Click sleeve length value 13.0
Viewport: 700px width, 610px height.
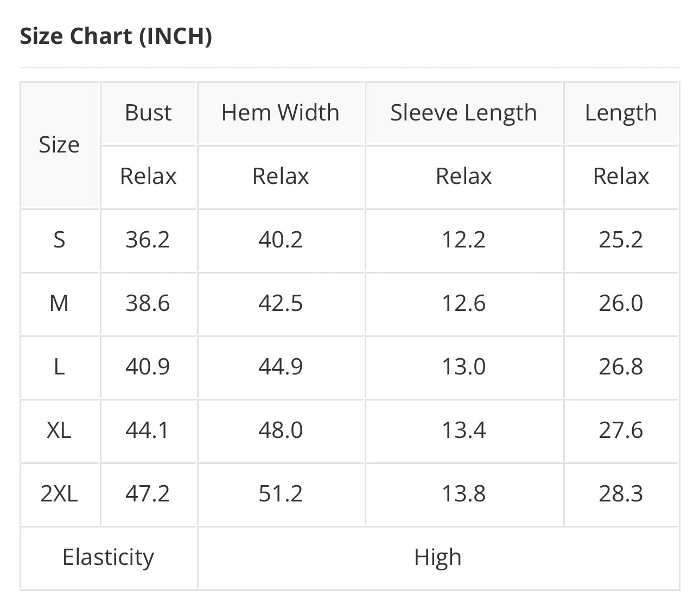tap(463, 366)
